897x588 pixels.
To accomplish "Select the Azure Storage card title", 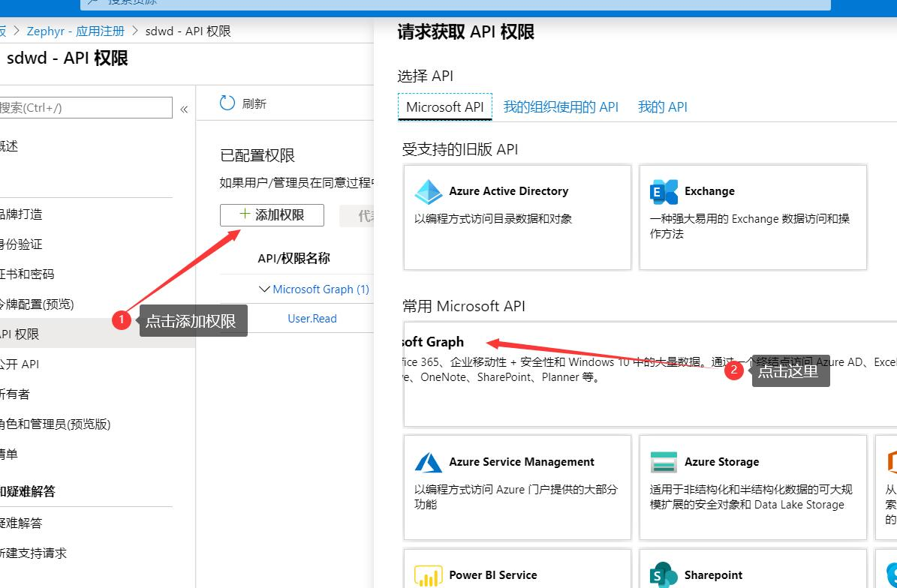I will click(x=722, y=462).
